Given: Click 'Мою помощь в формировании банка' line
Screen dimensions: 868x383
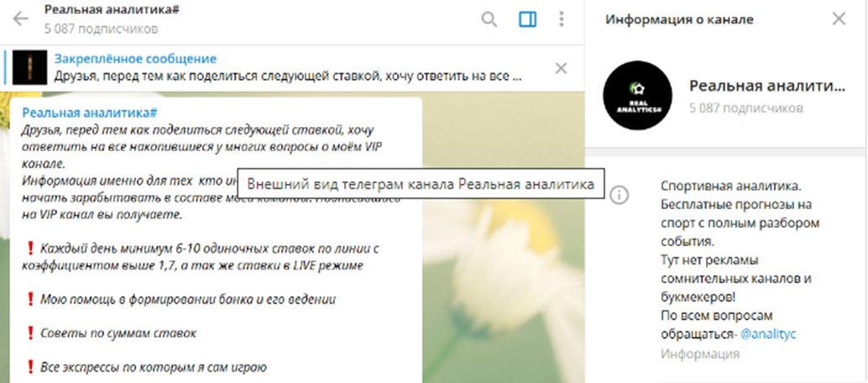Looking at the screenshot, I should point(188,300).
